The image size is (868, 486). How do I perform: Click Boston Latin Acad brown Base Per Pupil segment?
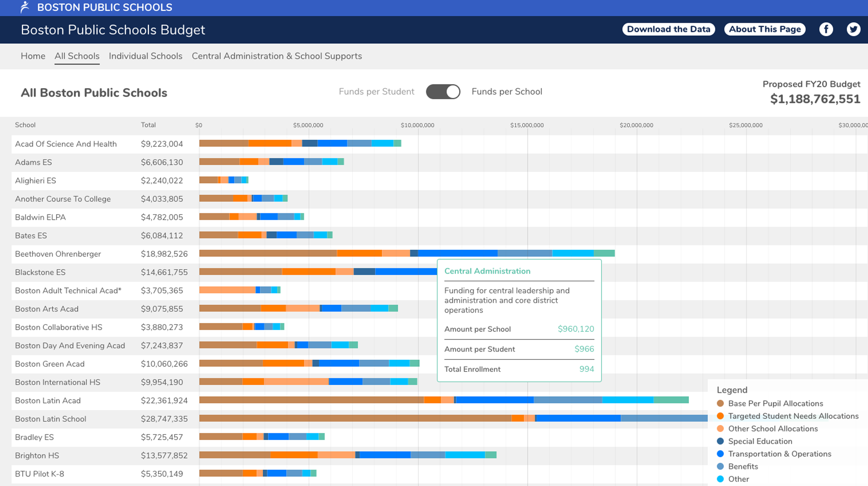311,400
